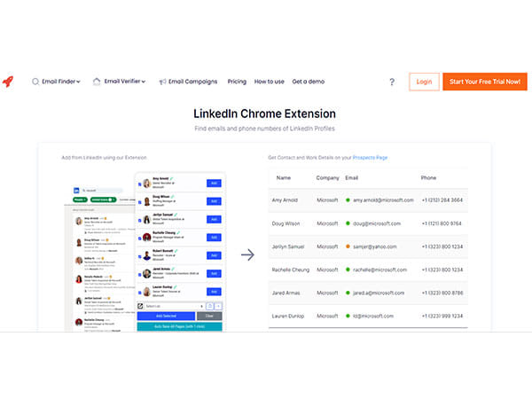Click Robert Bennett's avatar in extension panel
This screenshot has height=399, width=532.
click(147, 255)
